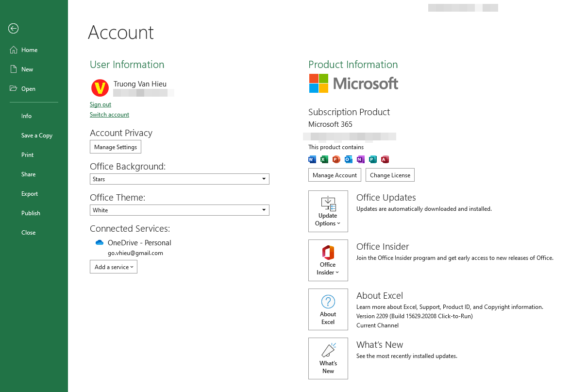Open the Add a service dropdown
Image resolution: width=570 pixels, height=392 pixels.
coord(114,267)
